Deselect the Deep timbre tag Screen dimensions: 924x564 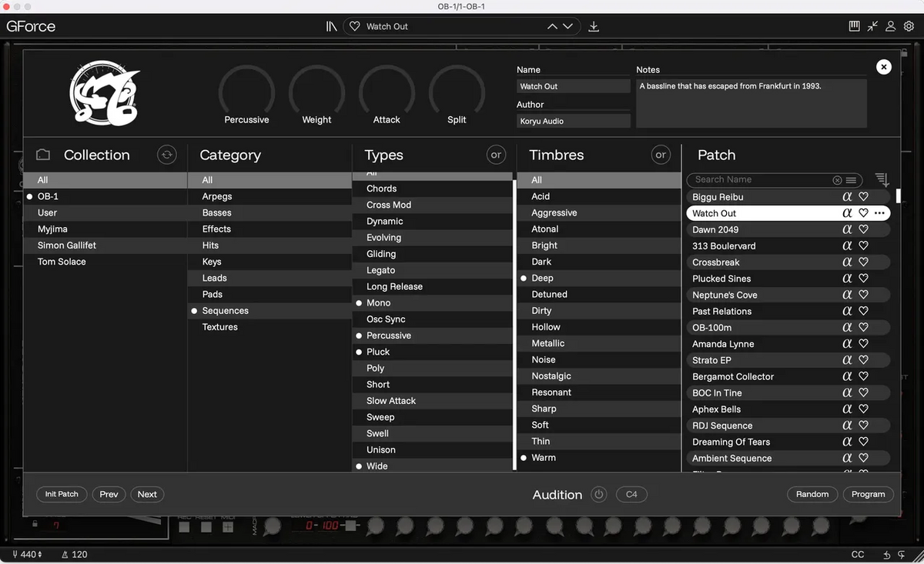(598, 279)
